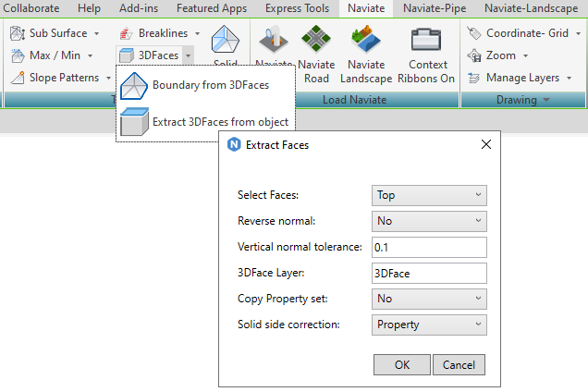Open the Solid side correction combo box
Image resolution: width=588 pixels, height=392 pixels.
coord(429,325)
